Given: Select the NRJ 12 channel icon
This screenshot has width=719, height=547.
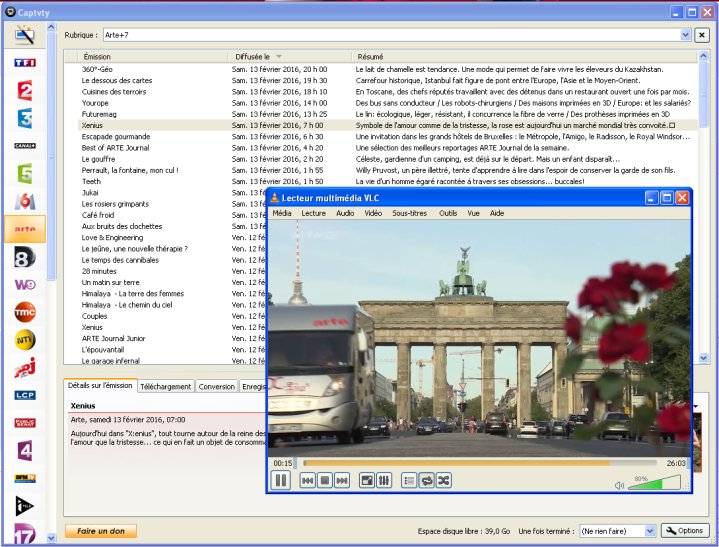Looking at the screenshot, I should click(x=25, y=368).
